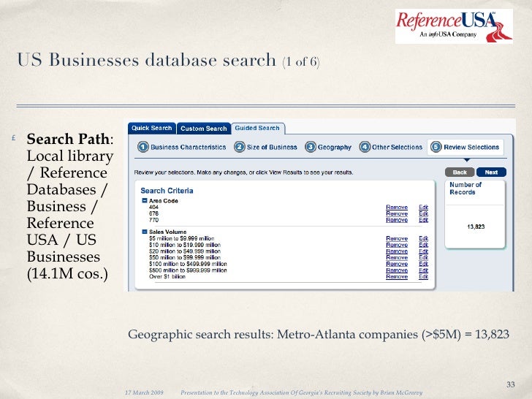The height and width of the screenshot is (399, 532).
Task: Edit $10 million to $19.999 million range
Action: coord(423,245)
